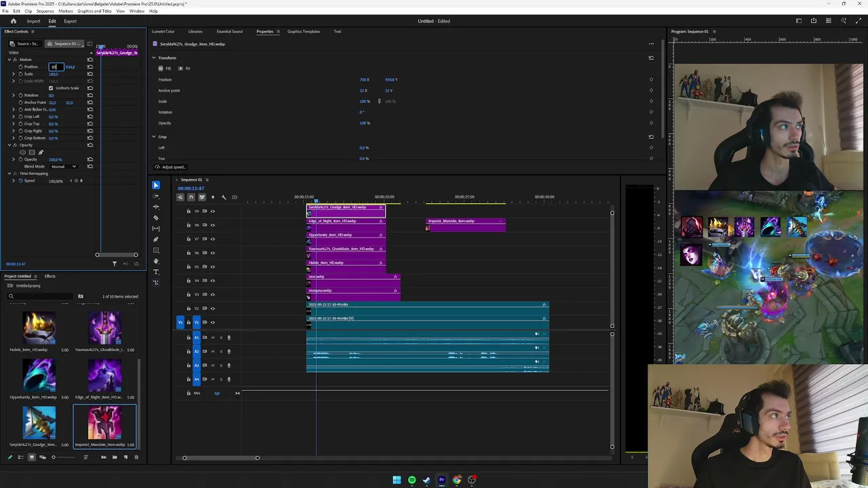Click New Bin icon in Project panel

[x=115, y=457]
